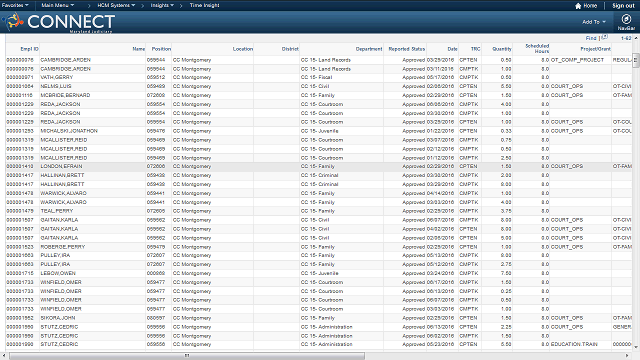Screen dimensions: 640x360
Task: Select the LEBOW,OWEN name cell
Action: point(58,273)
